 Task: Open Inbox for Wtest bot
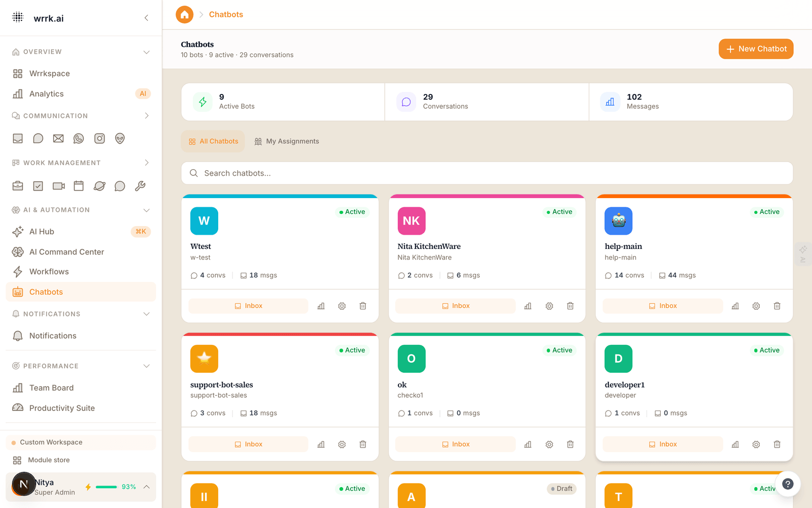[x=248, y=306]
